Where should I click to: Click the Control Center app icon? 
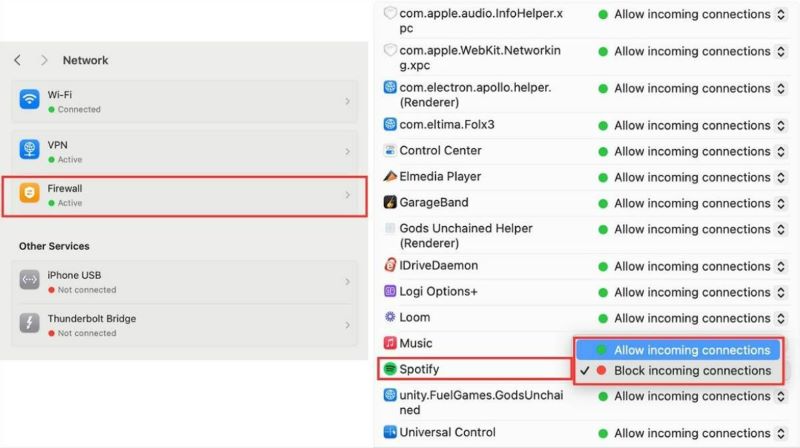tap(390, 150)
